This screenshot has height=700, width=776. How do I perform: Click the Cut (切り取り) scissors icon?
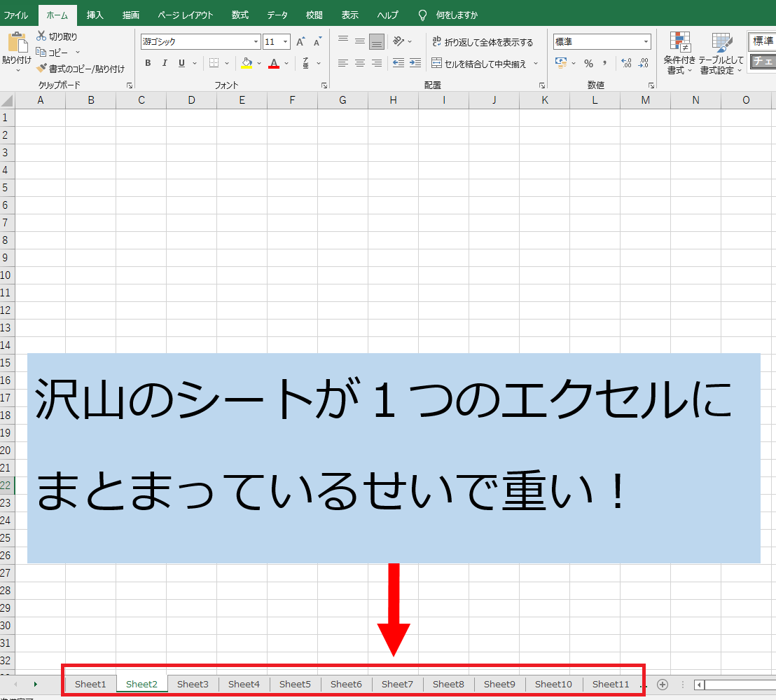pos(41,36)
